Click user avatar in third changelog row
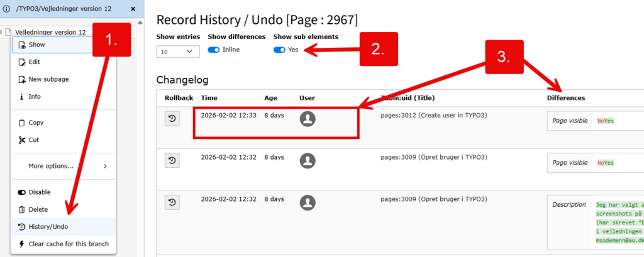Viewport: 644px width, 257px height. coord(307,202)
